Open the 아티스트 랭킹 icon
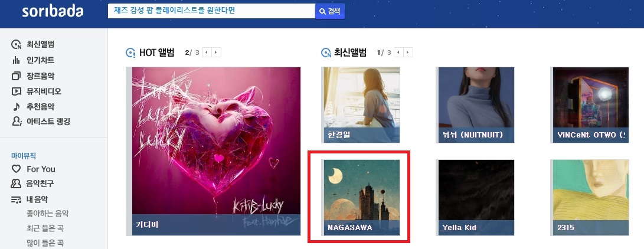 (16, 122)
